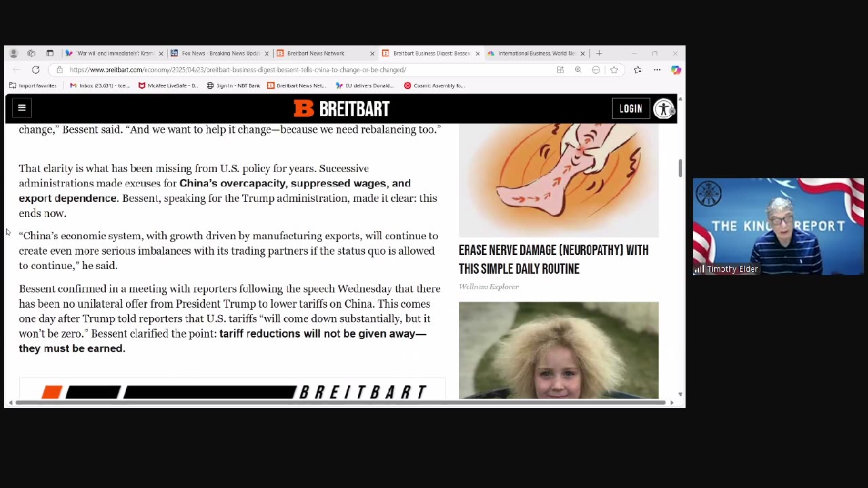
Task: Open the Breitbart hamburger menu
Action: 22,108
